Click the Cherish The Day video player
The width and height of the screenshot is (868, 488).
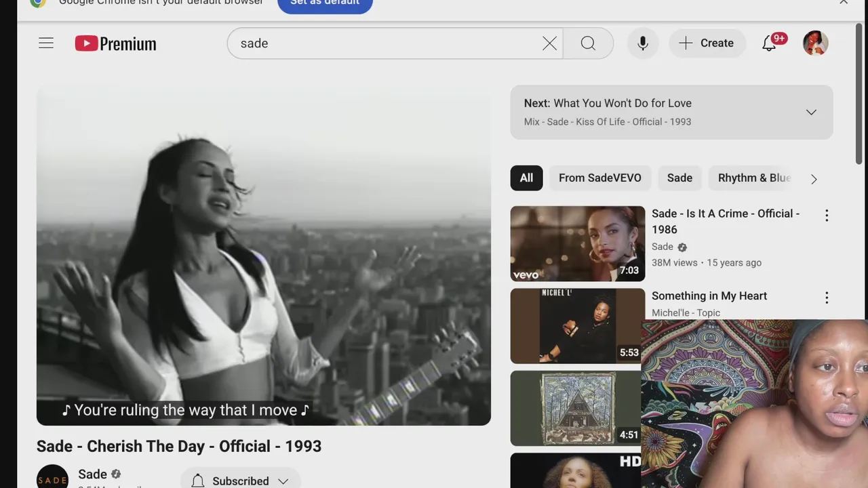click(263, 255)
